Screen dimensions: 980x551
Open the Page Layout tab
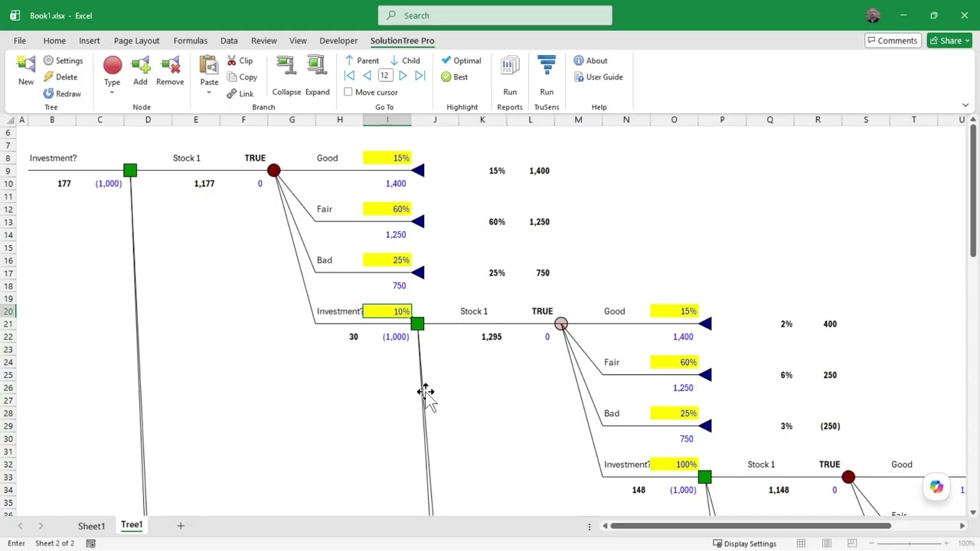136,41
